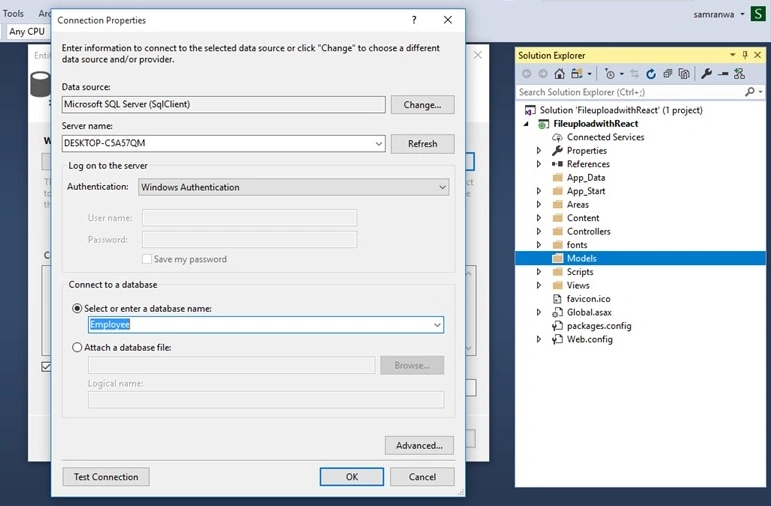Click the Global.asax file icon
This screenshot has width=771, height=506.
coord(557,312)
